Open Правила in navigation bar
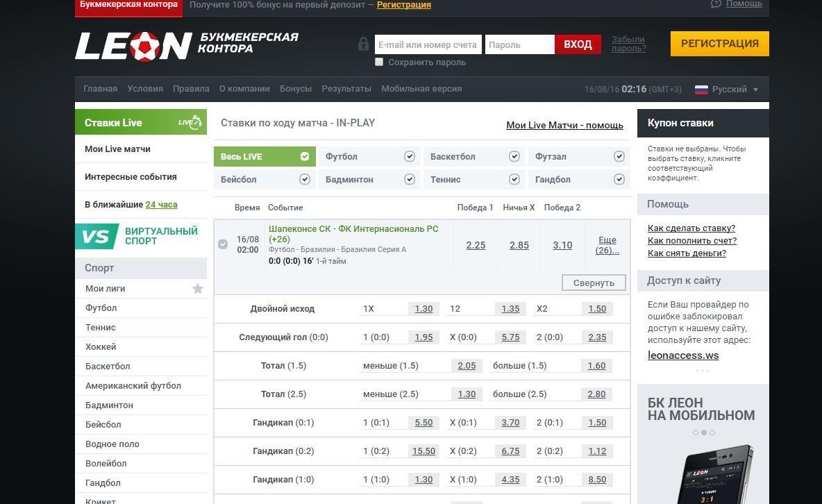The image size is (822, 504). point(191,89)
